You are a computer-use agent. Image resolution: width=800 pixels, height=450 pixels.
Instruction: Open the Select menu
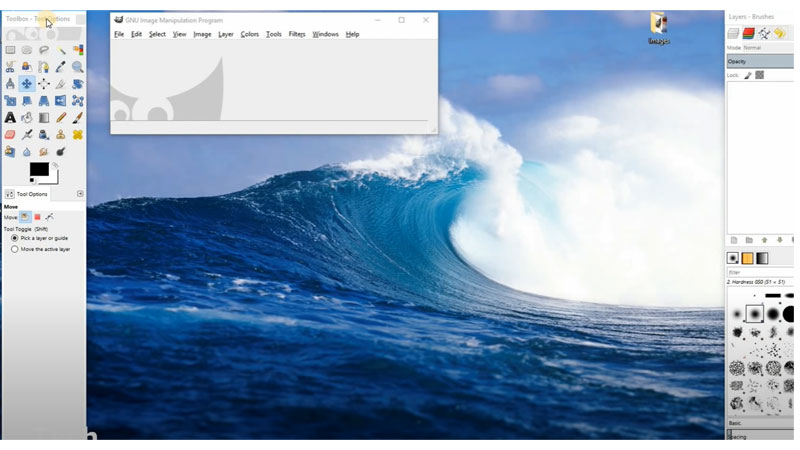pos(157,34)
